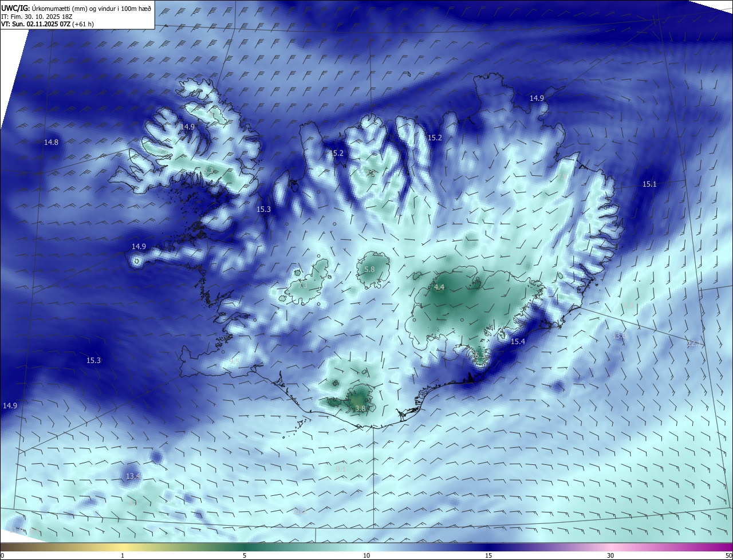Click the "15.1" value label on the map
733x560 pixels.
(x=649, y=184)
